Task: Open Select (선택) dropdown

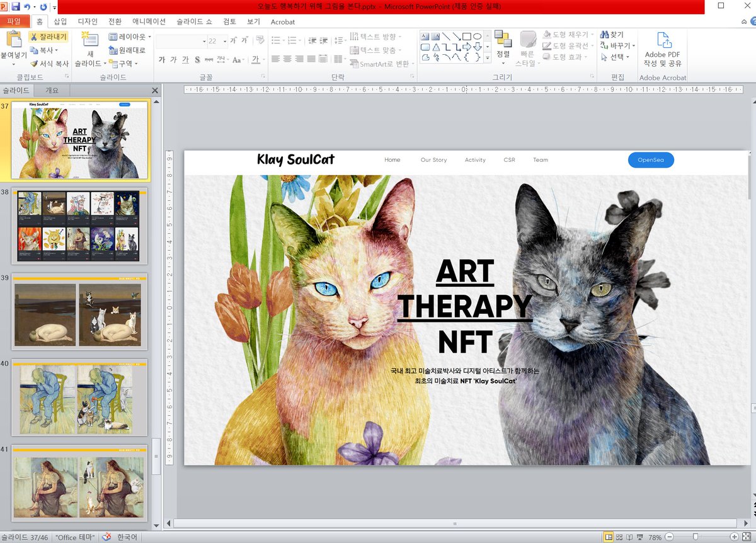Action: coord(628,57)
